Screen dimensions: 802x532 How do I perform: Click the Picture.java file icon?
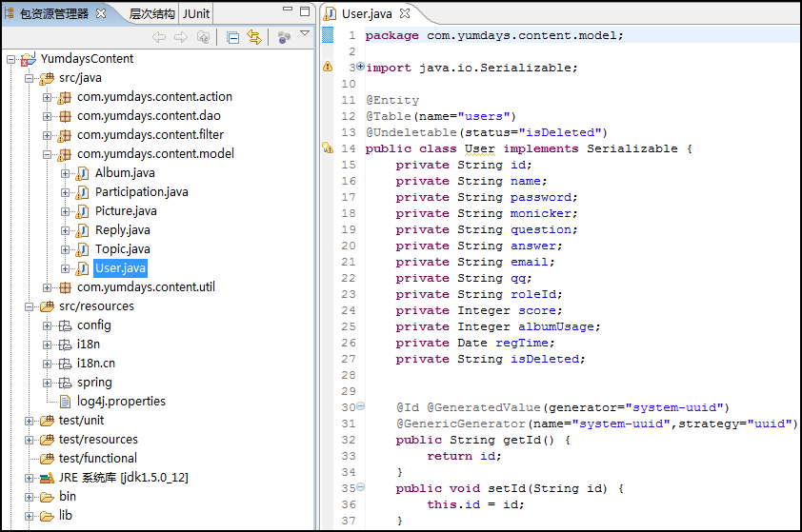82,211
